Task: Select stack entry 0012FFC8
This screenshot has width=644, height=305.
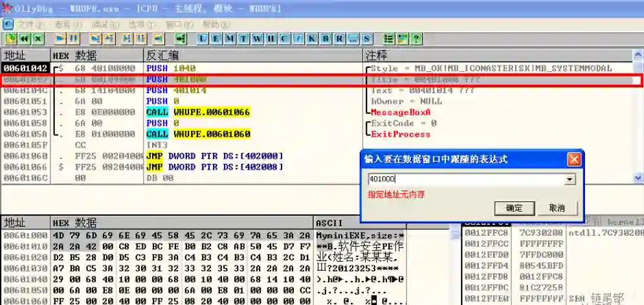Action: click(x=487, y=232)
